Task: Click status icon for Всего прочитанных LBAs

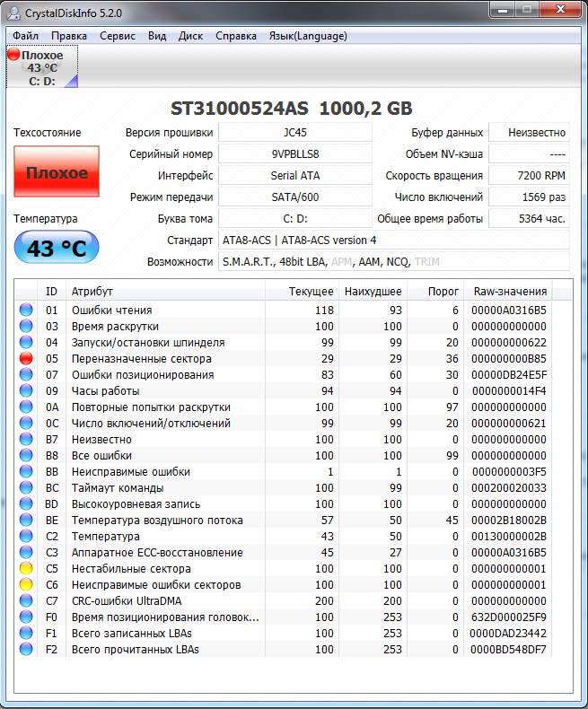Action: coord(26,649)
